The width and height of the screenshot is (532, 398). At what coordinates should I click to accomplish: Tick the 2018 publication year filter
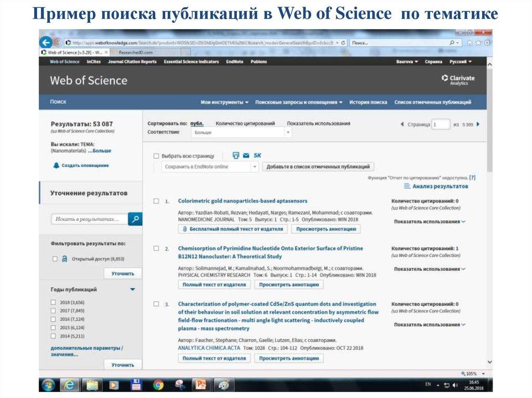53,302
